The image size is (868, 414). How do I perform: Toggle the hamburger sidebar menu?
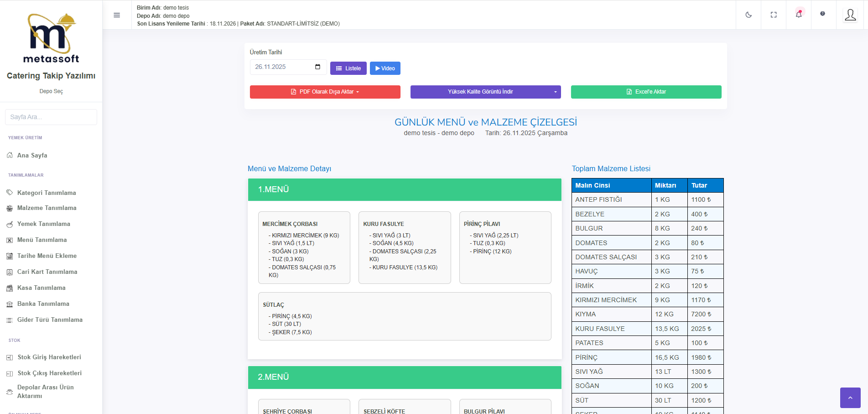click(x=117, y=15)
